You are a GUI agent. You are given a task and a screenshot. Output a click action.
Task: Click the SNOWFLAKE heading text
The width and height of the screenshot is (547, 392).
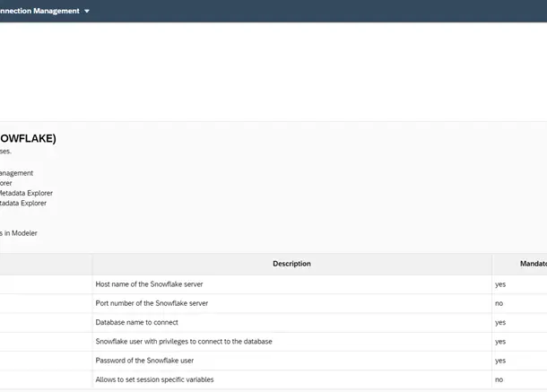point(28,138)
